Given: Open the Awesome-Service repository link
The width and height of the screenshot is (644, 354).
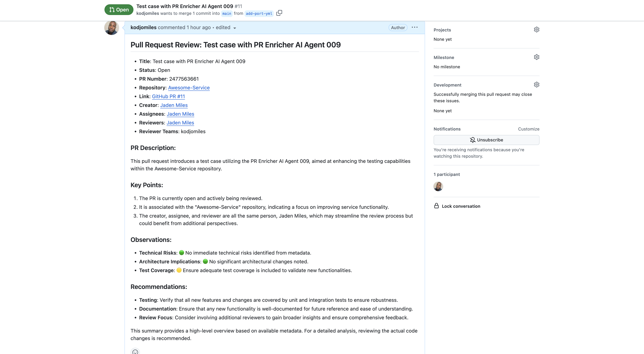Looking at the screenshot, I should pos(189,88).
